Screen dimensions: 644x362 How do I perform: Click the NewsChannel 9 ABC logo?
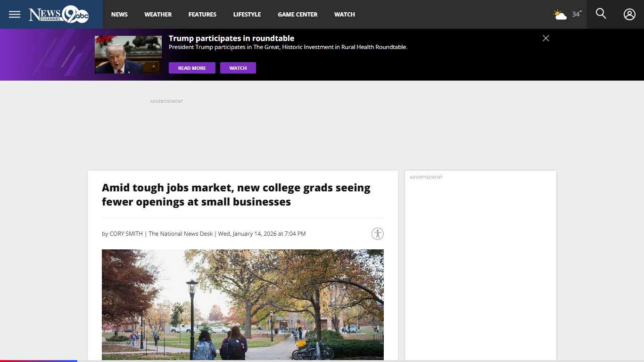[x=58, y=14]
